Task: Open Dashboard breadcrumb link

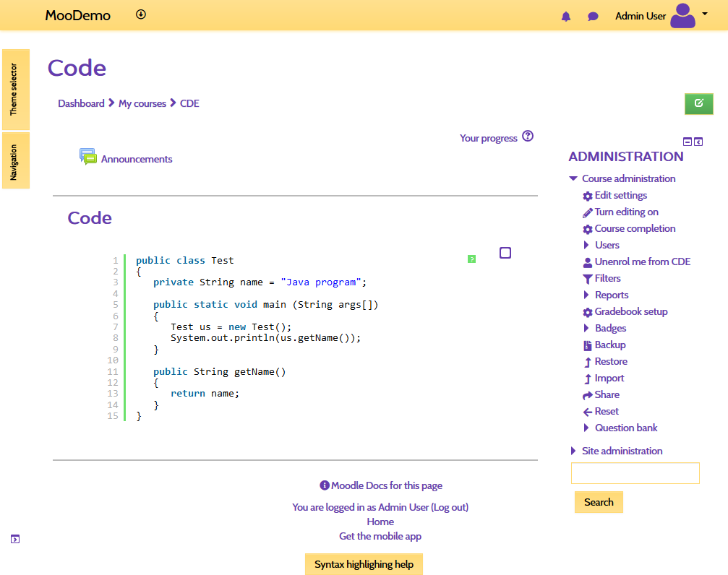Action: [81, 103]
